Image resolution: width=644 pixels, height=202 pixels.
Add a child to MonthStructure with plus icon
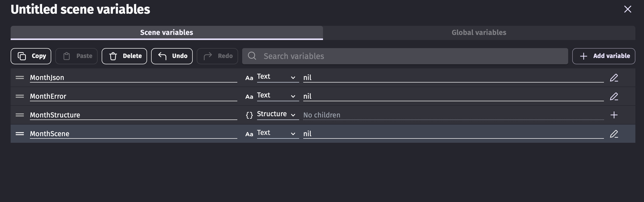click(614, 115)
